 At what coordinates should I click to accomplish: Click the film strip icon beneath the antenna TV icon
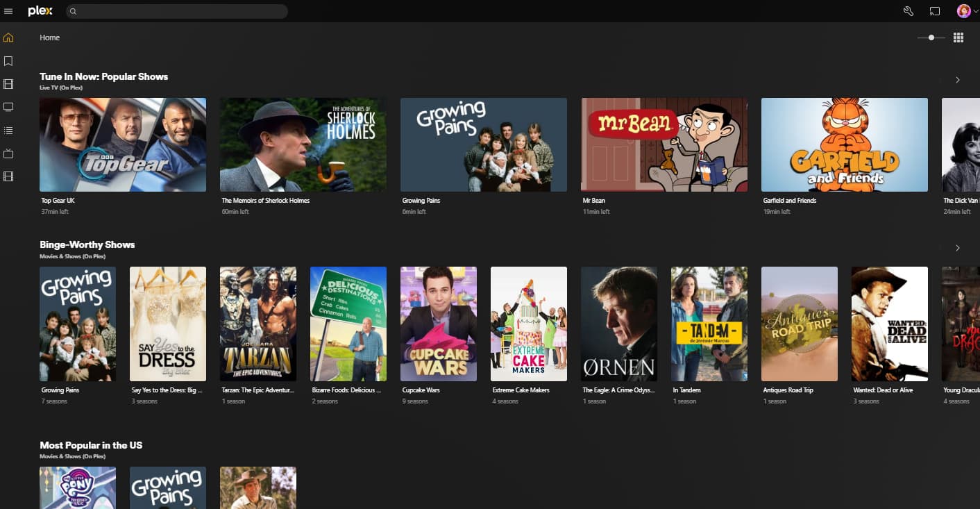[x=8, y=176]
